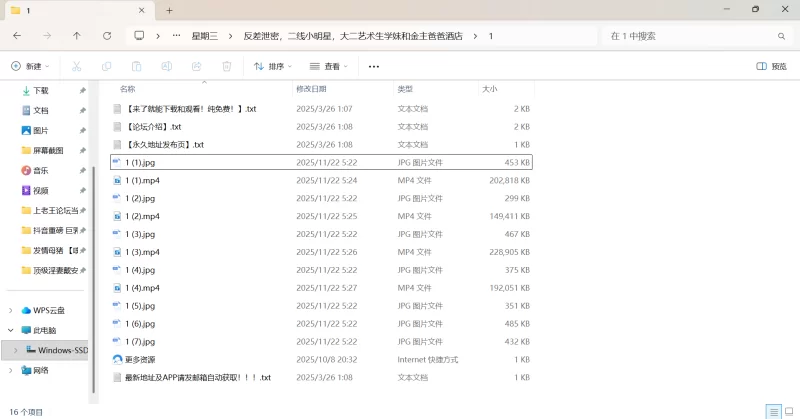
Task: Switch to large thumbnails view in status bar
Action: pos(789,411)
